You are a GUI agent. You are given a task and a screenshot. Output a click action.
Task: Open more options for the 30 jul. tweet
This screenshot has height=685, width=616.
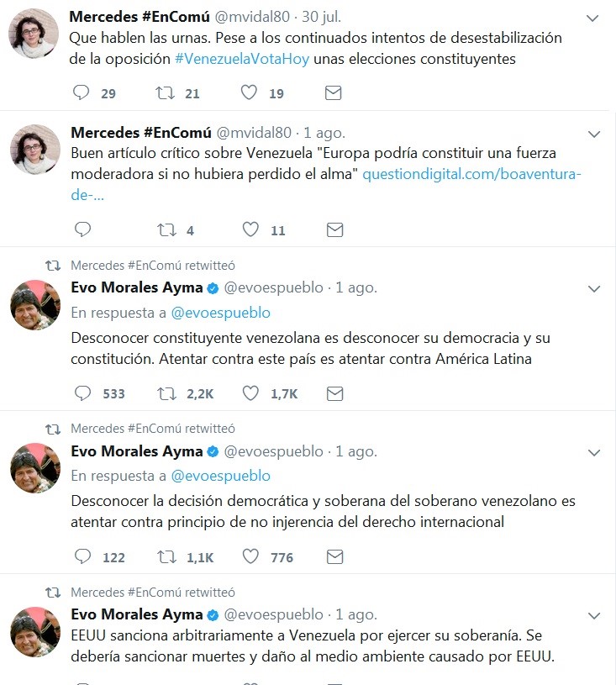point(593,18)
